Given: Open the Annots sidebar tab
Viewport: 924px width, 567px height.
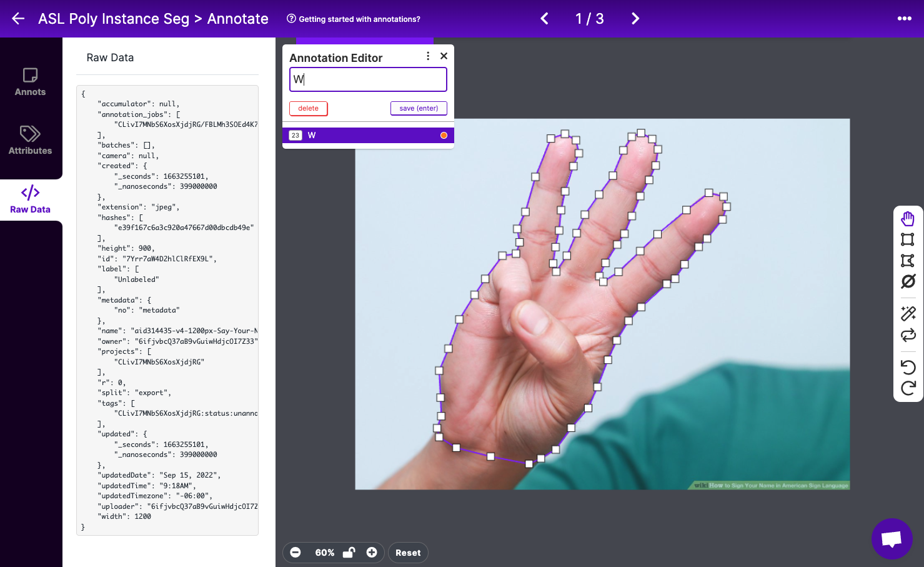Looking at the screenshot, I should tap(30, 82).
